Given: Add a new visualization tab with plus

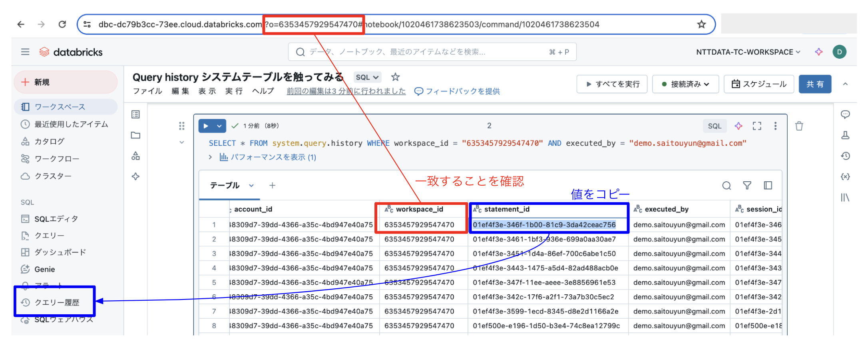Looking at the screenshot, I should 272,185.
